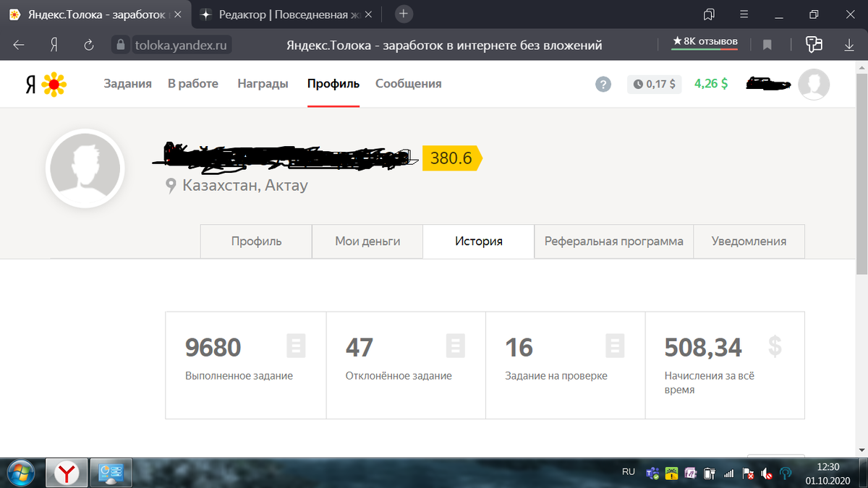Image resolution: width=868 pixels, height=488 pixels.
Task: Reload the page with refresh icon
Action: tap(89, 45)
